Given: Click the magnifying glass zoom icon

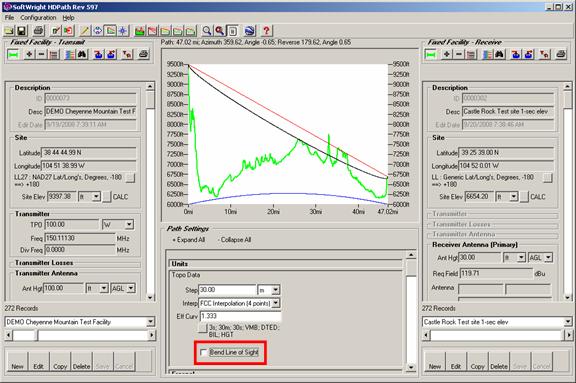Looking at the screenshot, I should point(207,31).
